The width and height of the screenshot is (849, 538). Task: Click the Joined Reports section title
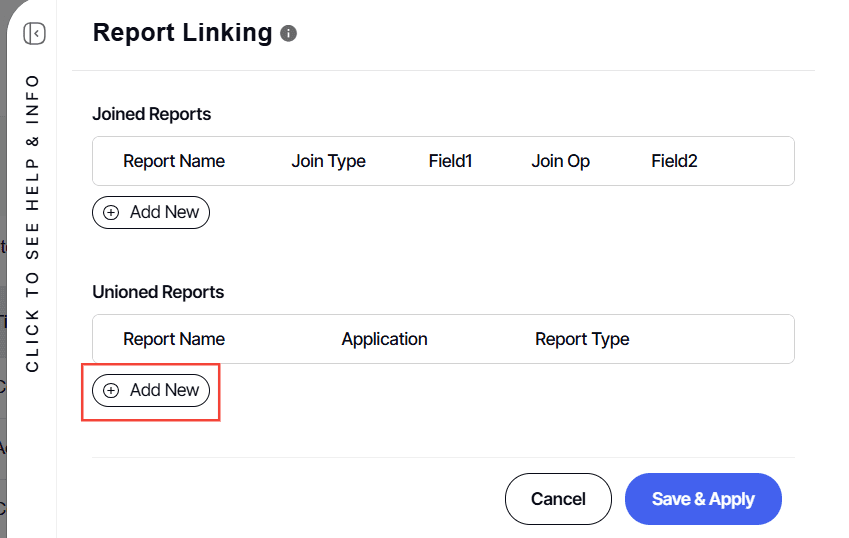click(152, 114)
